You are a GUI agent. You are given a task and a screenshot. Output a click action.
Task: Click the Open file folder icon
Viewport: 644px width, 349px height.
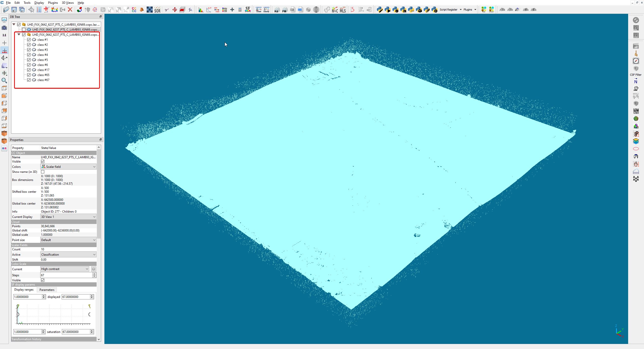click(6, 10)
